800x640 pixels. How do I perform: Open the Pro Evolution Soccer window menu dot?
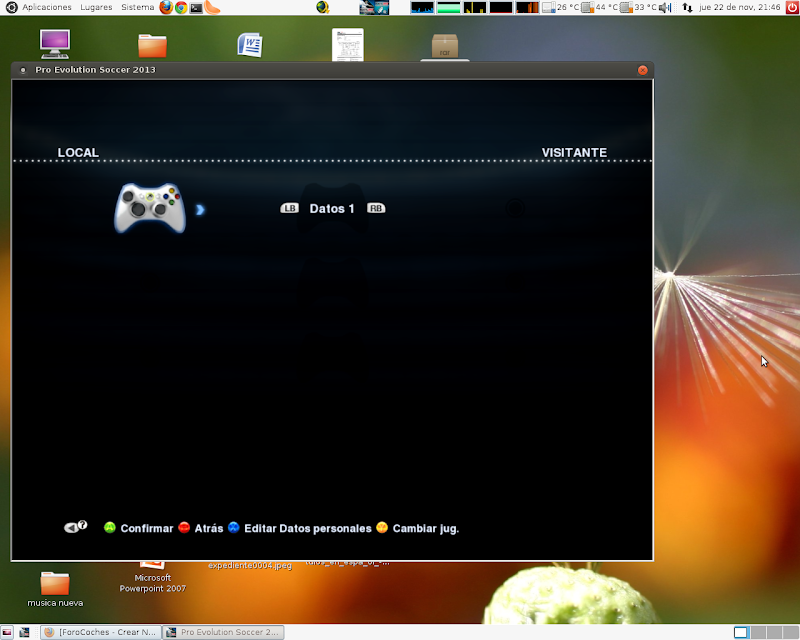pos(23,70)
